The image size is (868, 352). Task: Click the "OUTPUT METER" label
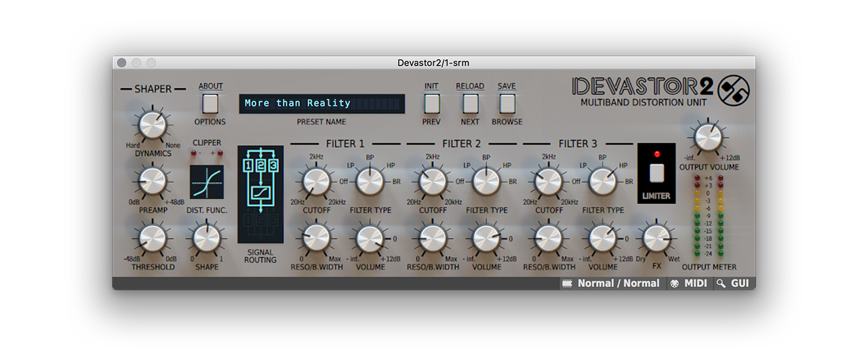click(x=709, y=267)
